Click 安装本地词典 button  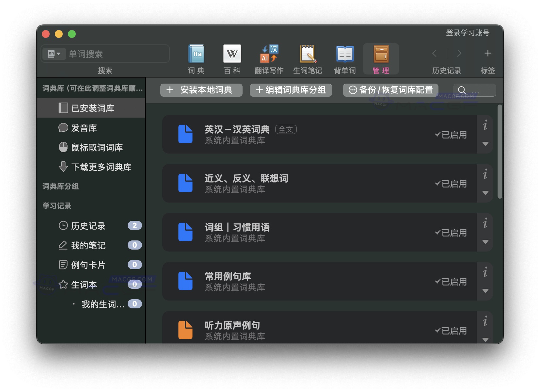tap(201, 90)
